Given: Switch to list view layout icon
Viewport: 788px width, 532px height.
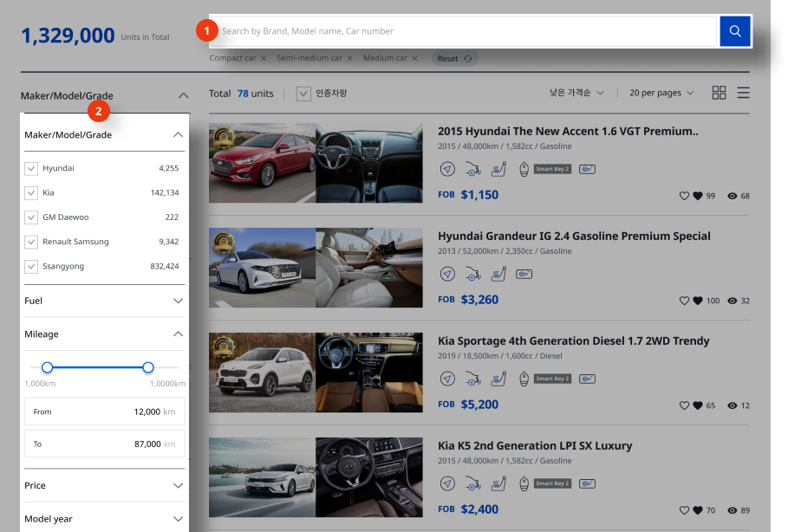Looking at the screenshot, I should coord(743,93).
